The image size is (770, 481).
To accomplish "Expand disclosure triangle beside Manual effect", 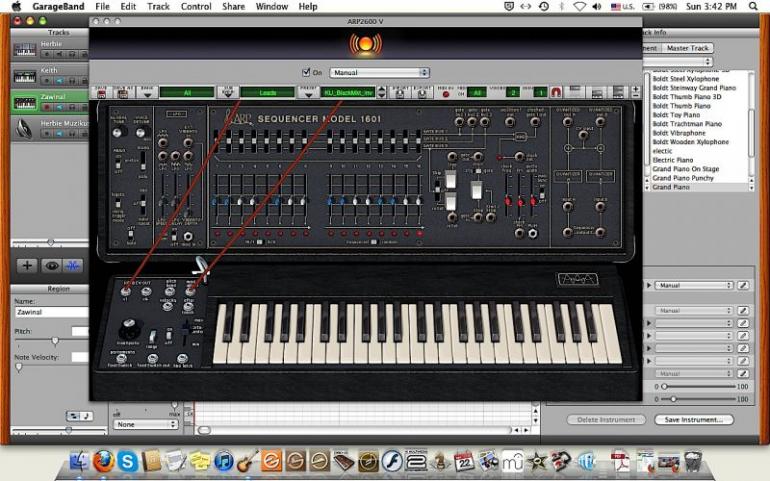I will [x=649, y=285].
